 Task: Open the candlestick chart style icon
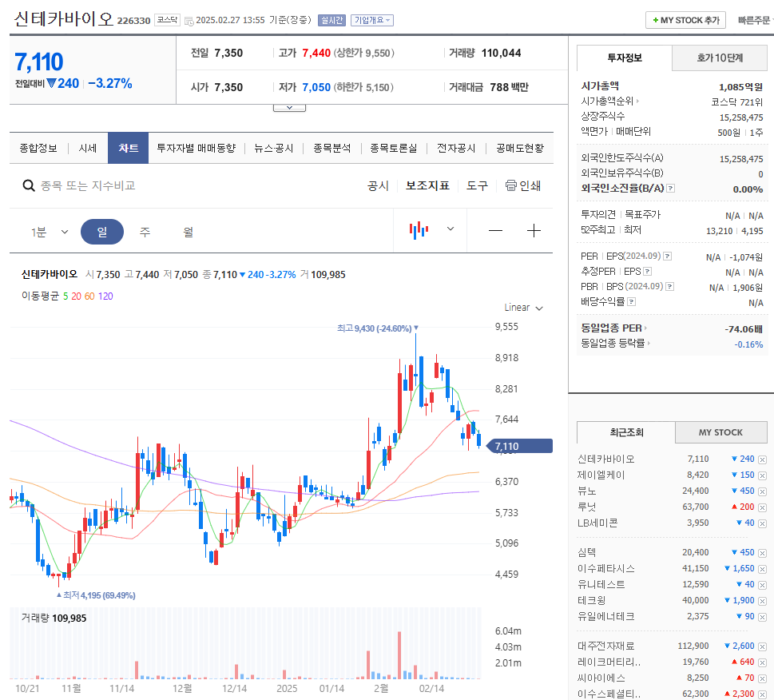[419, 229]
